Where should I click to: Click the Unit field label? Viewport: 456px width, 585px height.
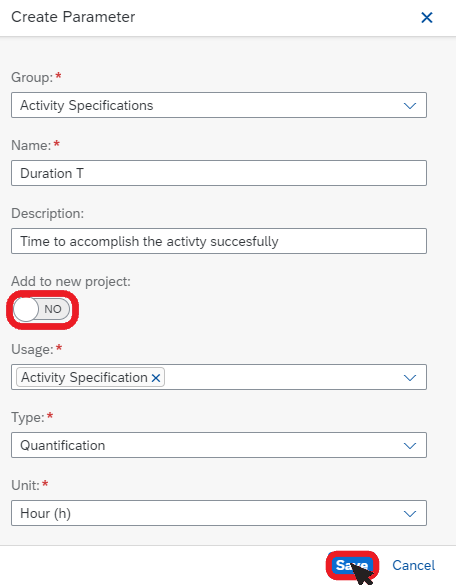tap(25, 485)
